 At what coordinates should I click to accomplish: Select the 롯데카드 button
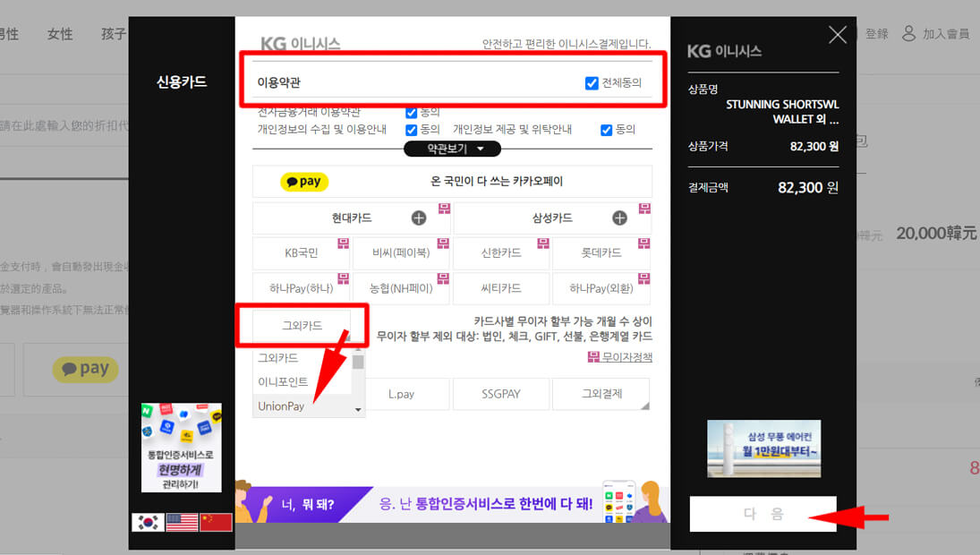click(x=601, y=253)
